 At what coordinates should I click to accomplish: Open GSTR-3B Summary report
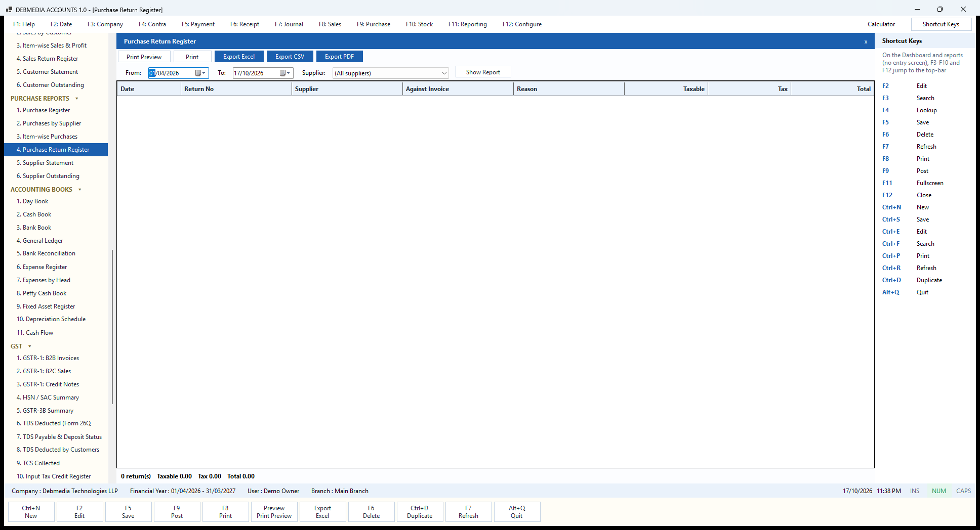(56, 411)
